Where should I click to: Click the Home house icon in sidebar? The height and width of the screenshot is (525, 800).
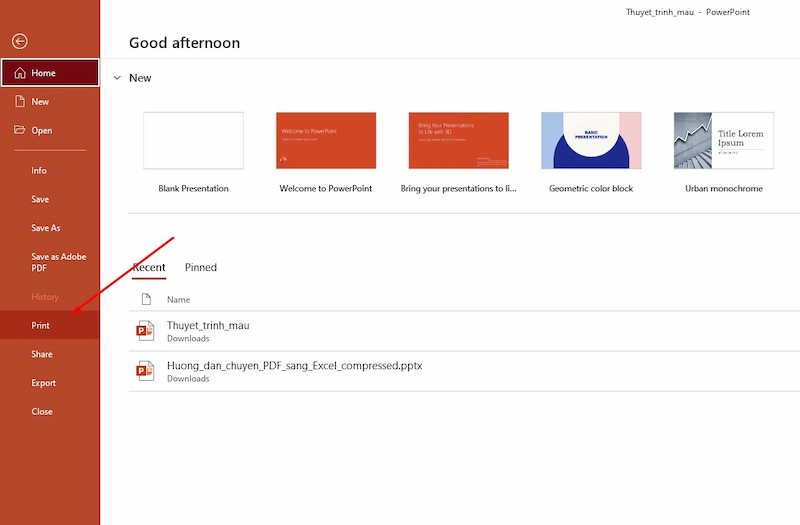coord(20,73)
